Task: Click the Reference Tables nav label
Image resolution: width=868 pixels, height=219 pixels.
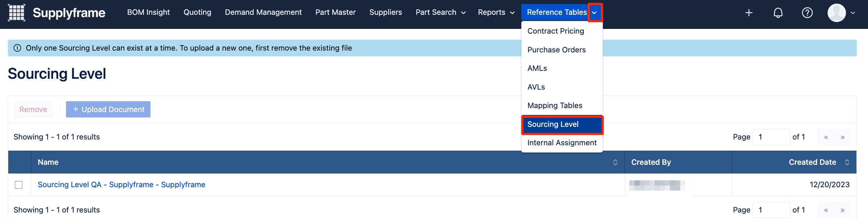Action: 557,12
